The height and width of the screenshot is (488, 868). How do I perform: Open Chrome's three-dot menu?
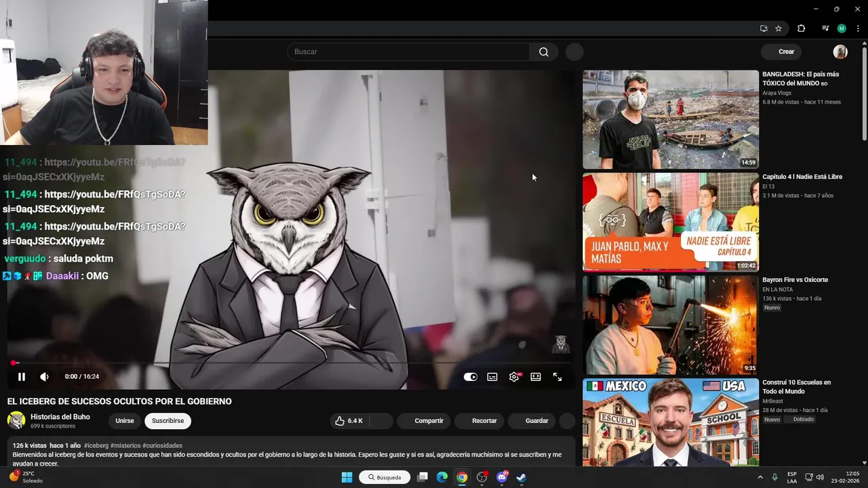click(858, 28)
